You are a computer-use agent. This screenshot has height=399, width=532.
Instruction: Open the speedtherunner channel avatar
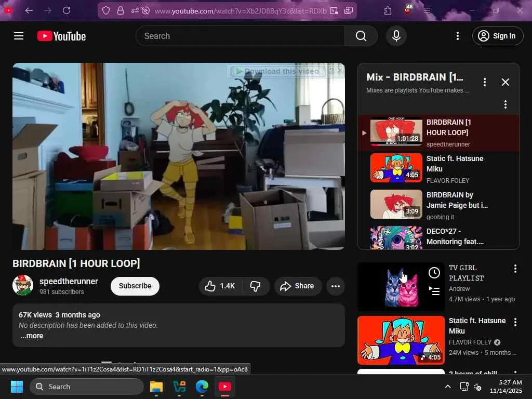click(23, 285)
